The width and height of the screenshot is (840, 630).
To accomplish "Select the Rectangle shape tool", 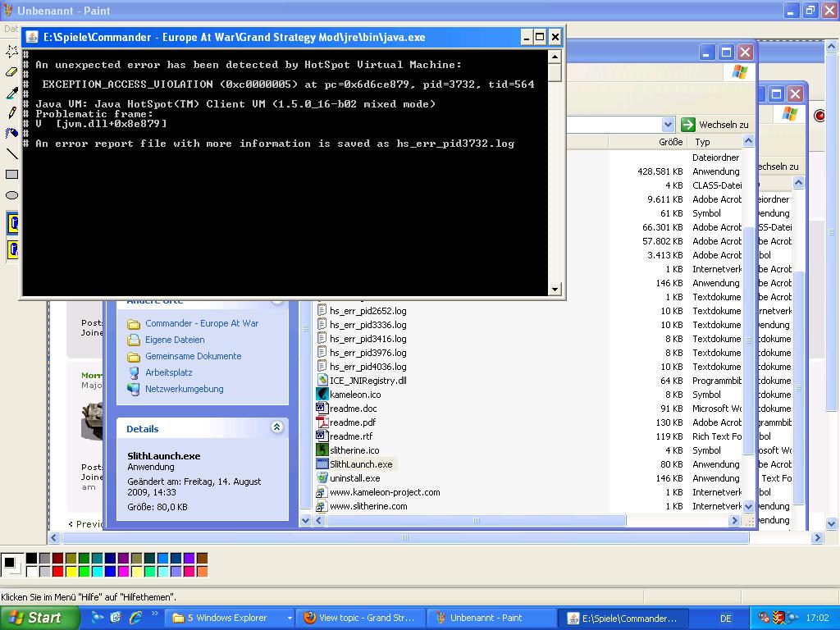I will pos(11,174).
